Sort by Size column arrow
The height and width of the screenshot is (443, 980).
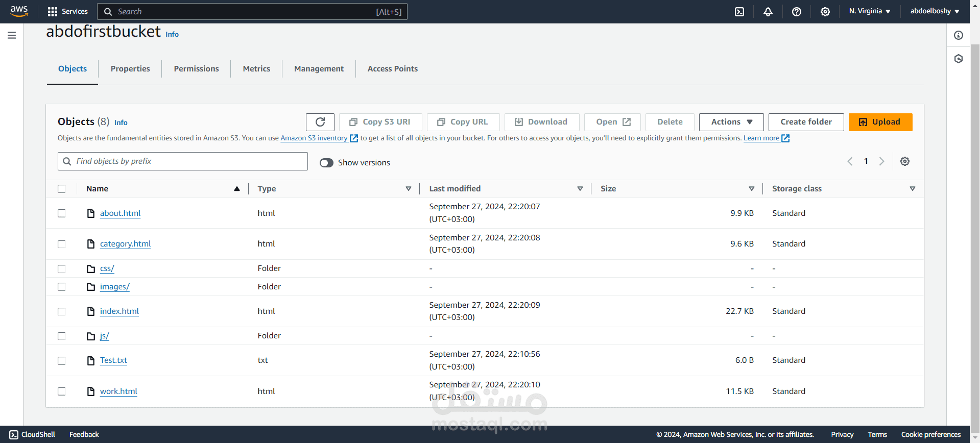(752, 189)
